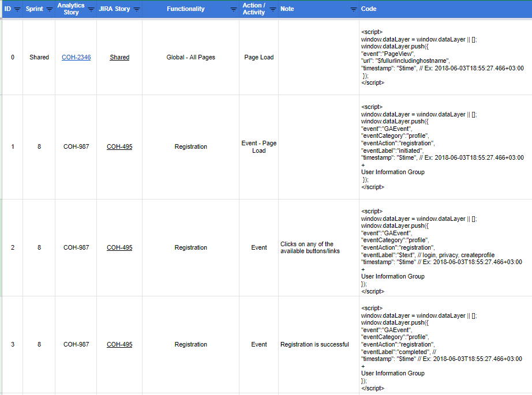Select the empty Note cell in row 0
This screenshot has height=395, width=532.
pos(319,57)
